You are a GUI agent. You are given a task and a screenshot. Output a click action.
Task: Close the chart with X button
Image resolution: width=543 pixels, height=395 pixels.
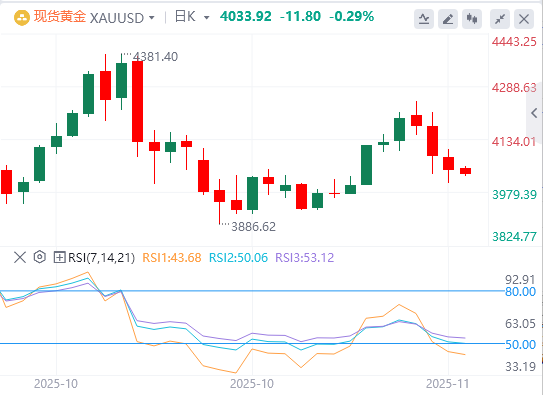pos(524,19)
